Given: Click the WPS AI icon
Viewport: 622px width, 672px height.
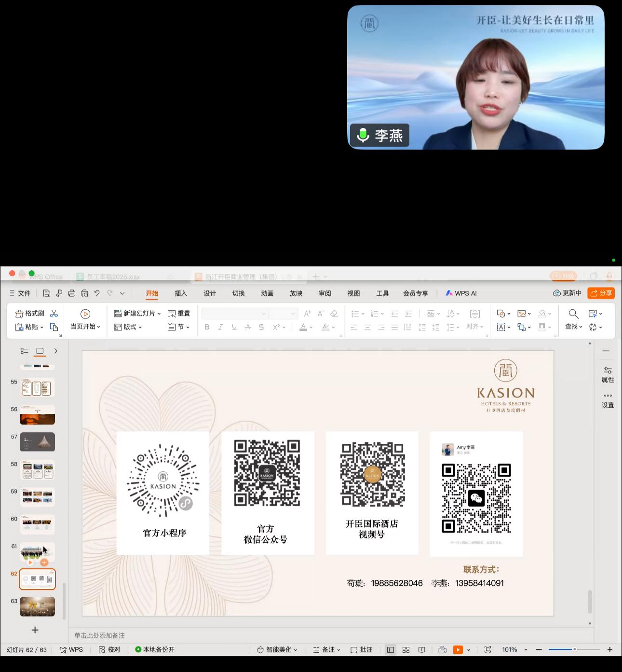Looking at the screenshot, I should (449, 293).
